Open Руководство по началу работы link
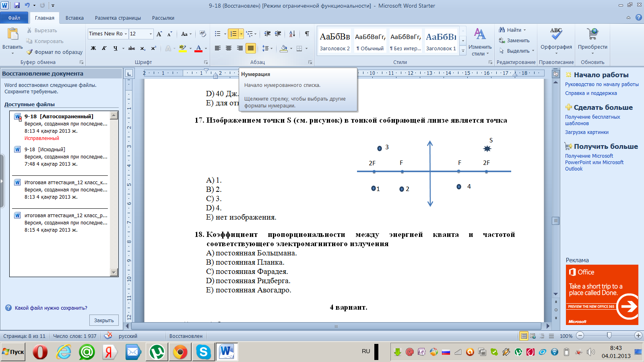Viewport: 644px width, 362px height. [x=602, y=84]
